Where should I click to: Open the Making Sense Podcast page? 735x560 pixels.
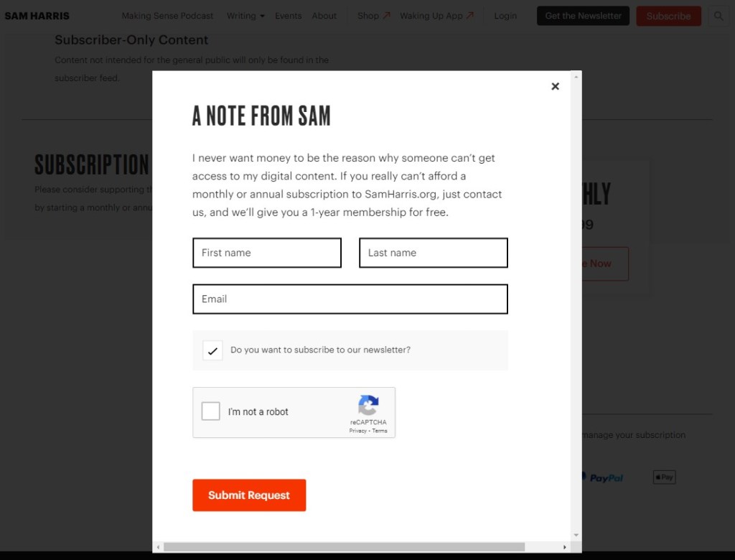pos(167,16)
